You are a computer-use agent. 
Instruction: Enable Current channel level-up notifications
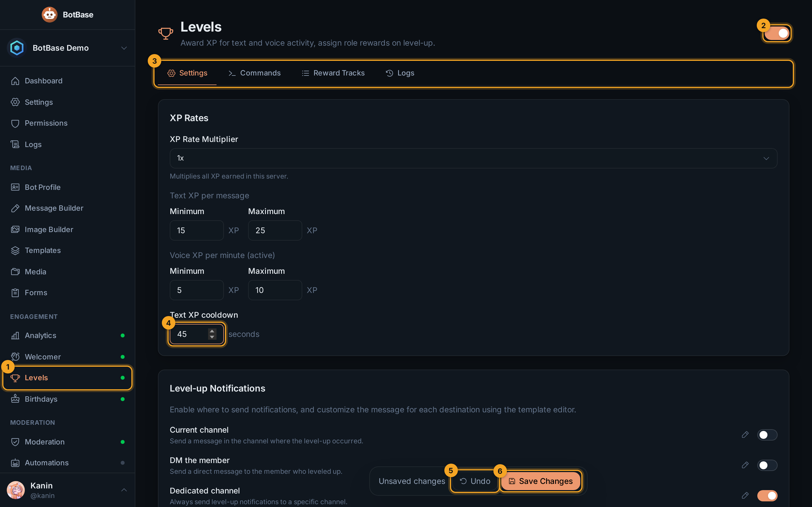(x=767, y=435)
